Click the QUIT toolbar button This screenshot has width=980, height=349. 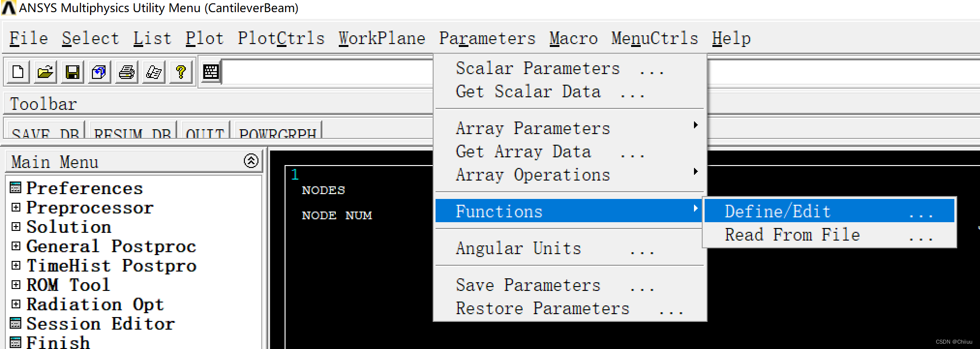click(205, 131)
